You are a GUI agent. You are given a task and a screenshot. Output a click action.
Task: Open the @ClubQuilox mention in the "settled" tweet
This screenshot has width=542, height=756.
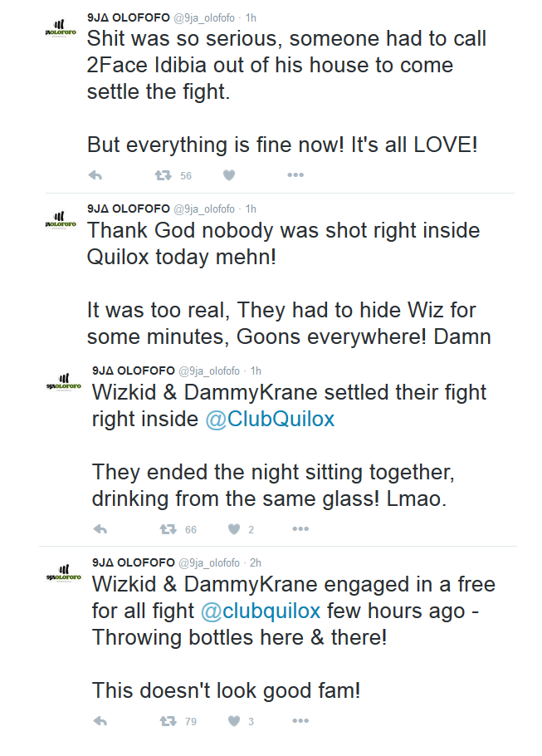270,419
